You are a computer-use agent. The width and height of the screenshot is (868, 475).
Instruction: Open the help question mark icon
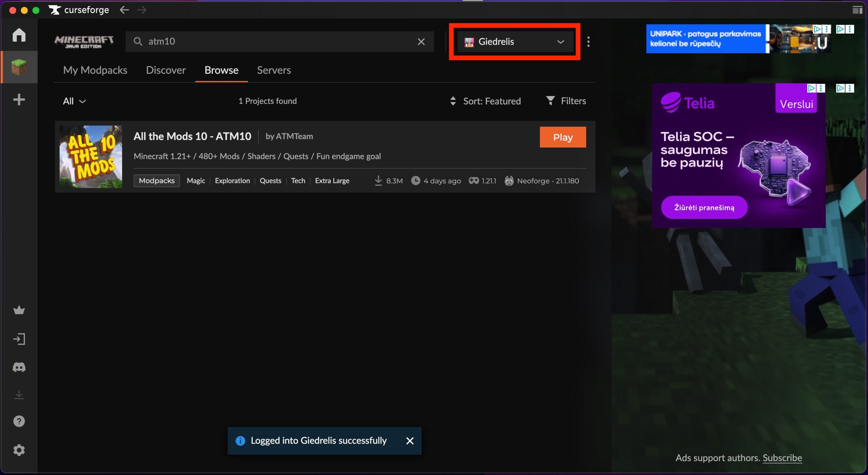(19, 421)
